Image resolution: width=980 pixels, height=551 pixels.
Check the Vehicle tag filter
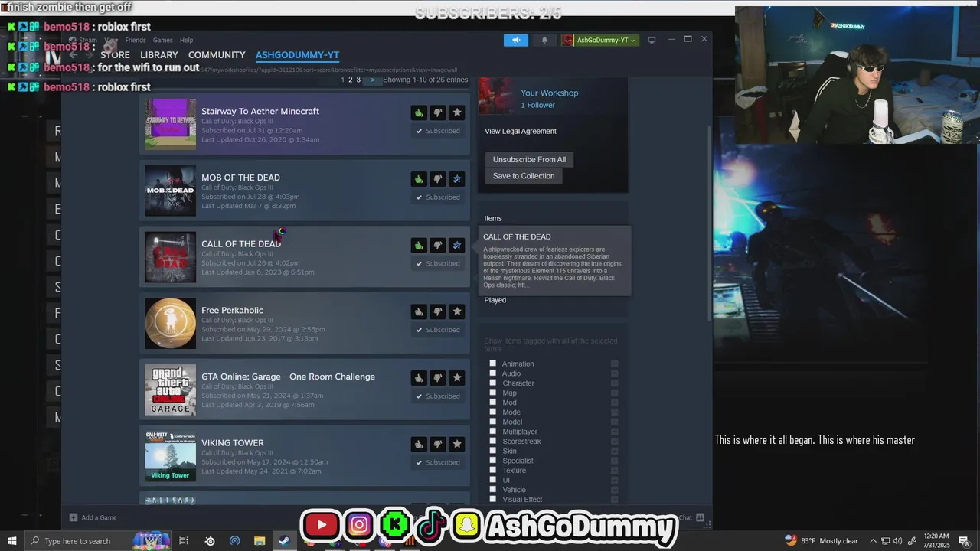[x=493, y=490]
